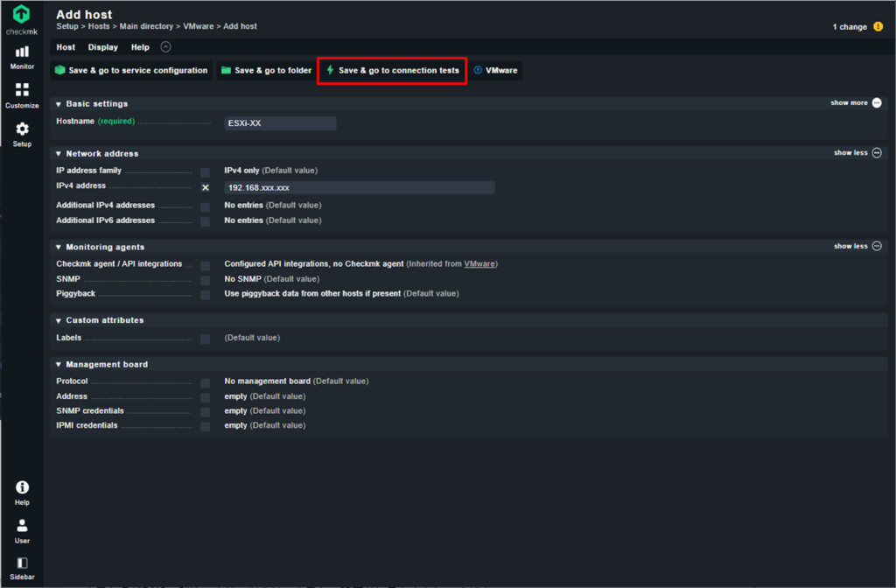Open the Monitor menu in sidebar

(22, 58)
